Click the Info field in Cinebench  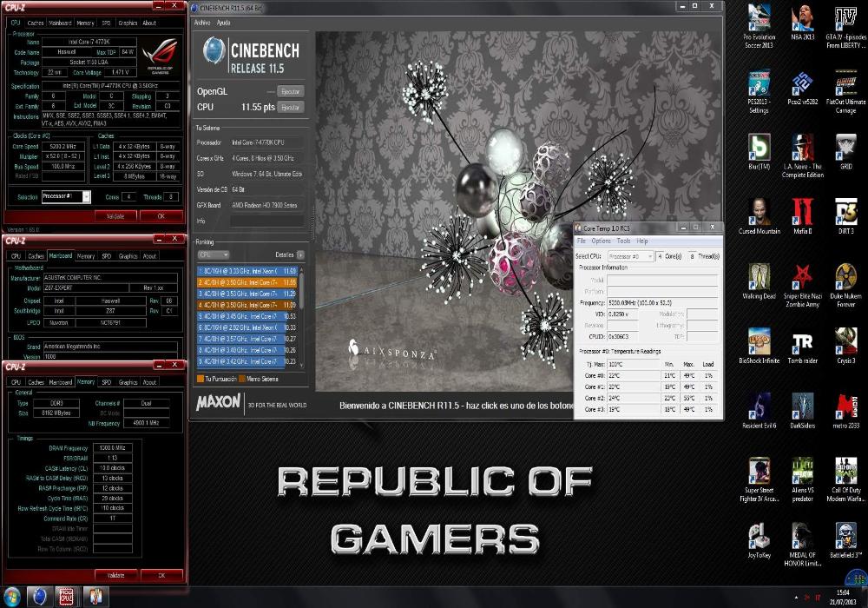click(266, 221)
